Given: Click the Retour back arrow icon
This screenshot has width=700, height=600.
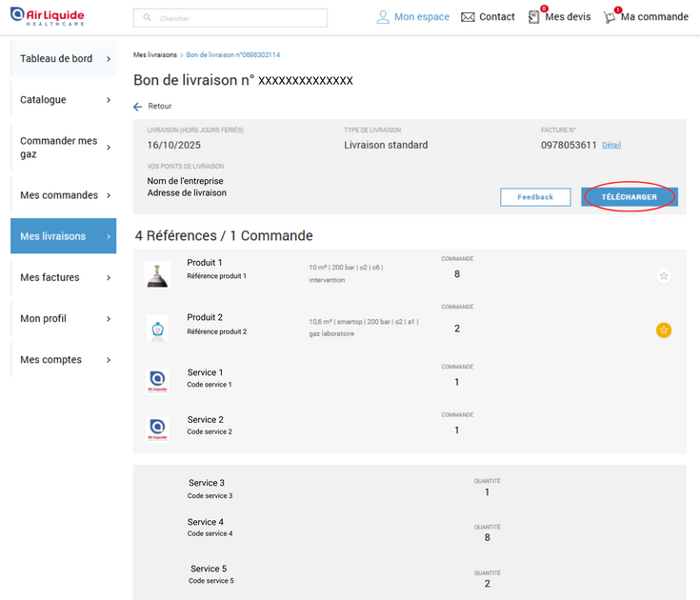Looking at the screenshot, I should tap(137, 107).
